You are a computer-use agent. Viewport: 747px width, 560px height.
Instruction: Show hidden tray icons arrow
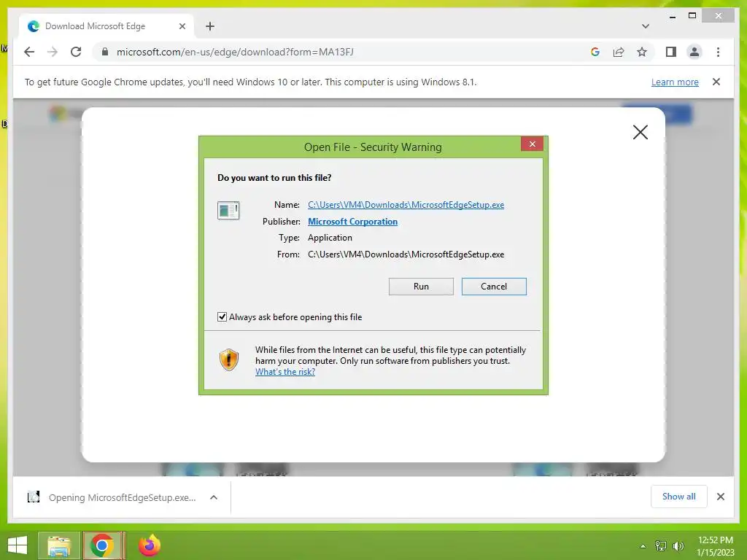click(x=643, y=546)
